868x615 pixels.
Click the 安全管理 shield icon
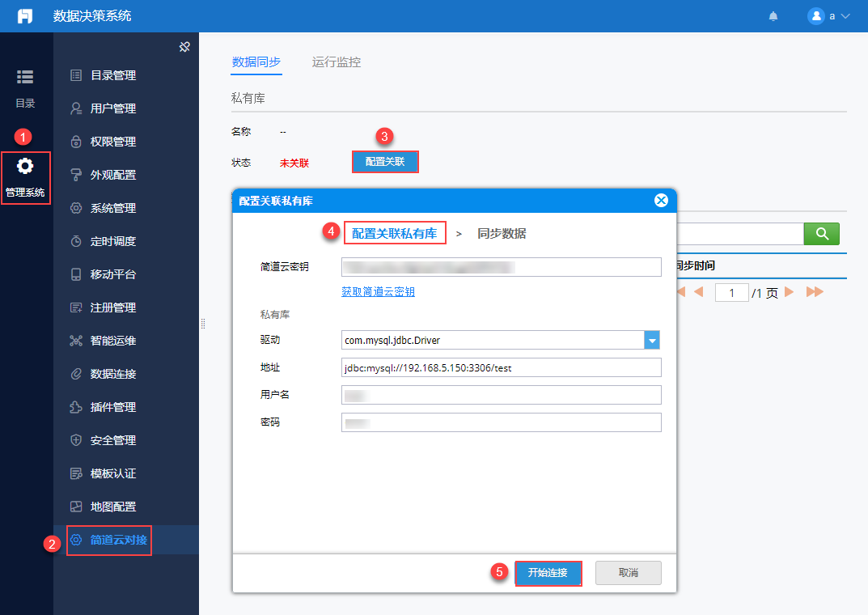click(76, 441)
